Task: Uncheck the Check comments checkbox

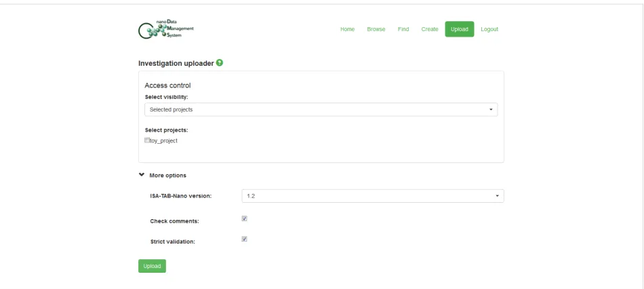Action: tap(244, 218)
